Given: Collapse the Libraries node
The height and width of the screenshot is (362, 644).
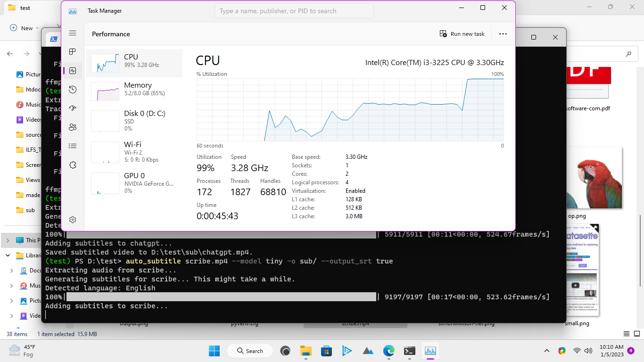Looking at the screenshot, I should (x=7, y=255).
